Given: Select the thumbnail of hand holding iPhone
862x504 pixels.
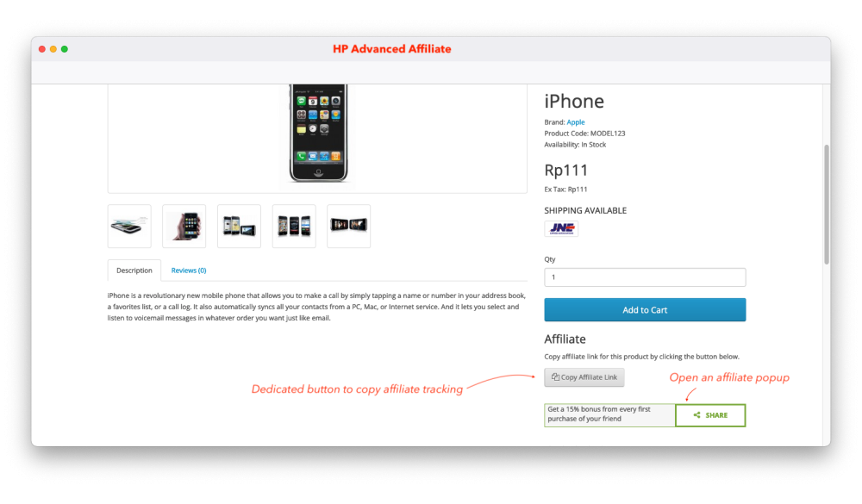Looking at the screenshot, I should [184, 226].
